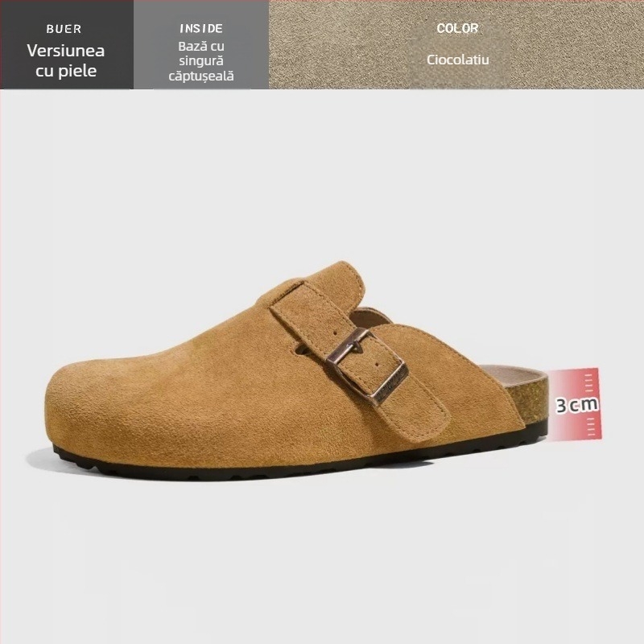Image resolution: width=644 pixels, height=644 pixels.
Task: Click the ruler tick marks above 3 cm
Action: [588, 381]
